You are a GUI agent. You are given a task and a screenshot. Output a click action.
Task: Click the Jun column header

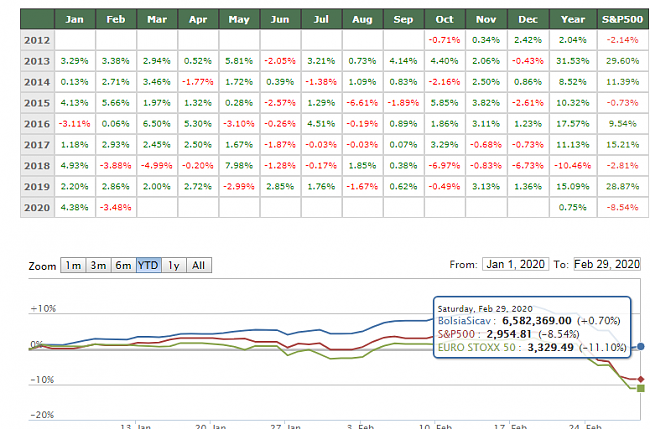[x=280, y=19]
